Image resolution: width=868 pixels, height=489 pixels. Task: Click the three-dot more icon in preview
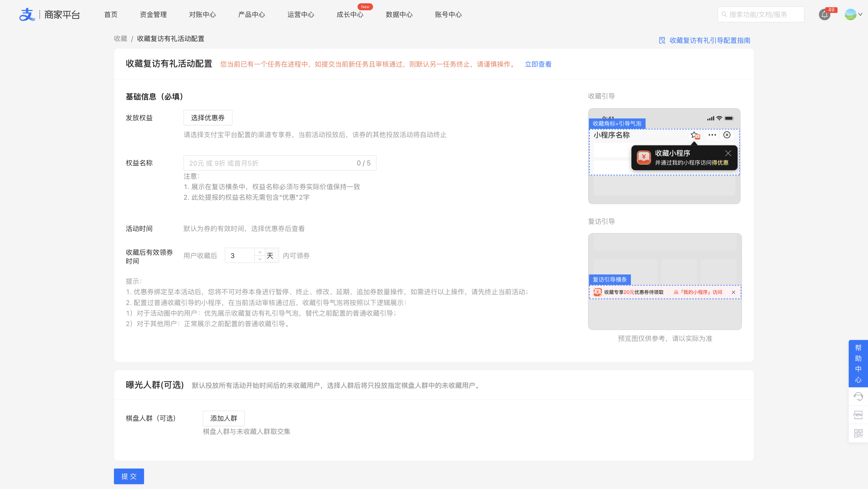click(x=712, y=135)
